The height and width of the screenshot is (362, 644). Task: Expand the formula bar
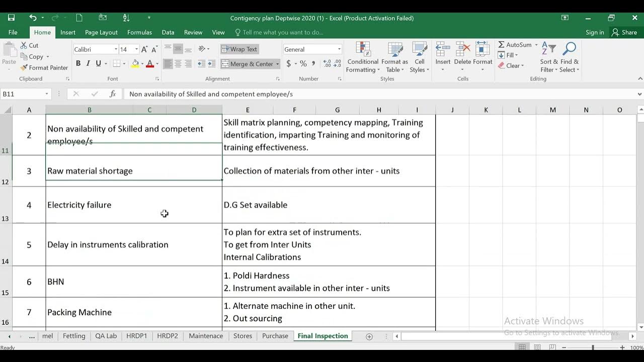click(x=639, y=94)
